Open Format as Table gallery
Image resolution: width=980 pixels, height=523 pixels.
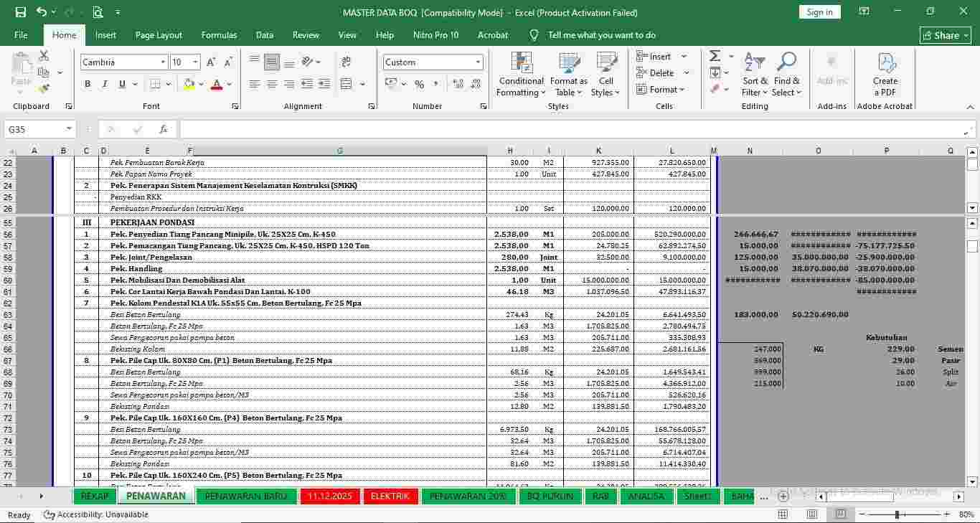569,75
